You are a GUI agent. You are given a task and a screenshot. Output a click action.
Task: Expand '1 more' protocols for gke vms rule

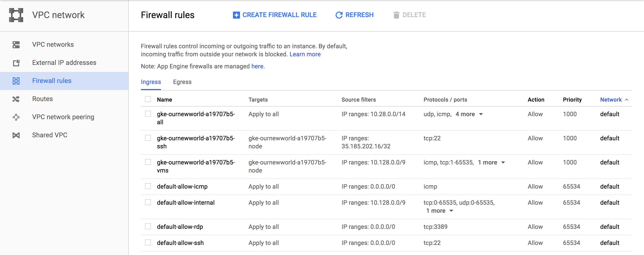tap(492, 162)
